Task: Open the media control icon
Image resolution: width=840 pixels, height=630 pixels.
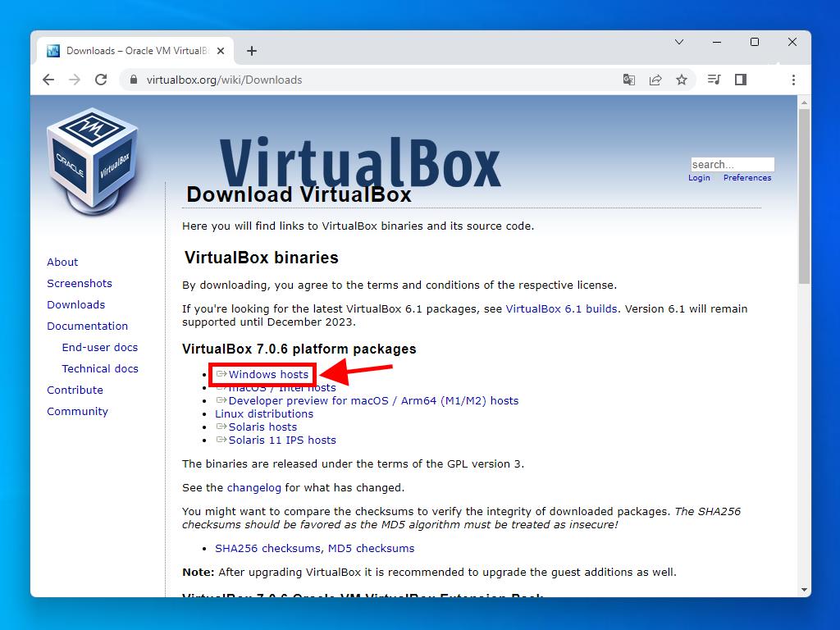Action: 714,80
